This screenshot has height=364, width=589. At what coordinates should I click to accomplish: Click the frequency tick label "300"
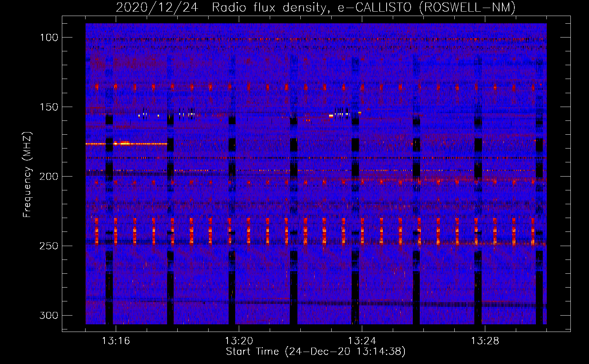(x=49, y=315)
